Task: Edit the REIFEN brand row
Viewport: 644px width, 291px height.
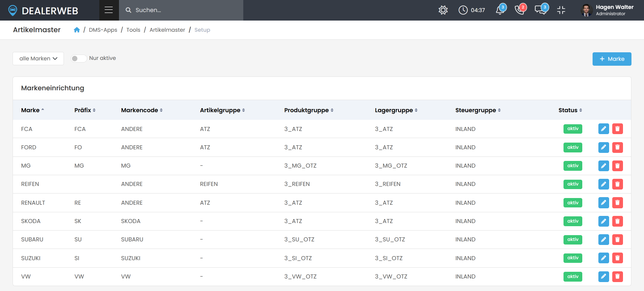Action: [x=604, y=184]
